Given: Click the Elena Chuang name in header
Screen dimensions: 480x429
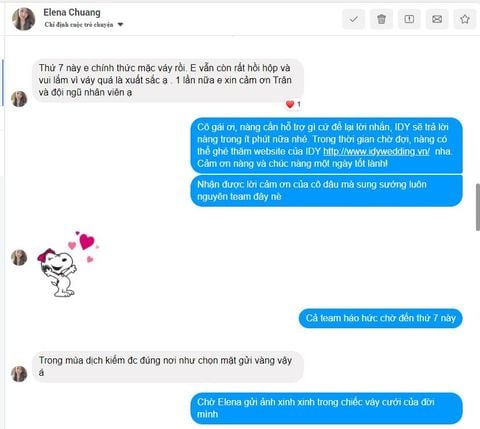Looking at the screenshot, I should click(72, 12).
